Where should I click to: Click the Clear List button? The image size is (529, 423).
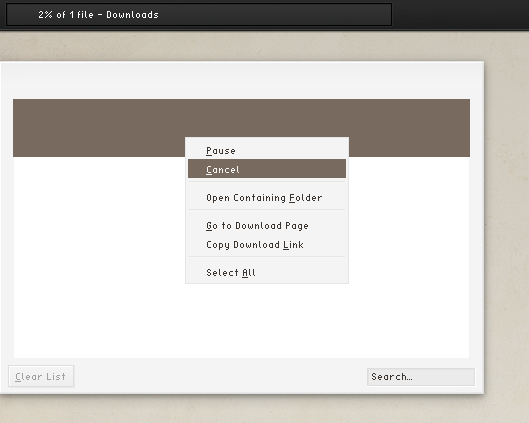[41, 376]
